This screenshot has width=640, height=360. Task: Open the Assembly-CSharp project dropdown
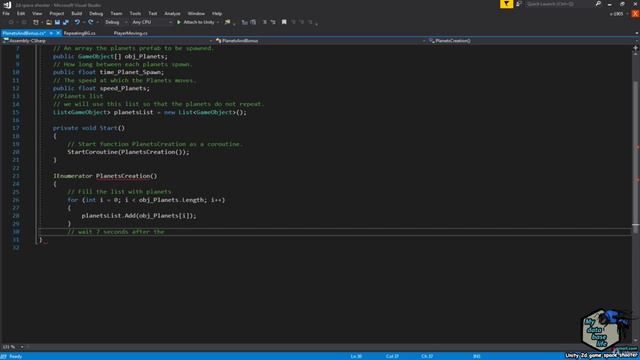pyautogui.click(x=108, y=41)
